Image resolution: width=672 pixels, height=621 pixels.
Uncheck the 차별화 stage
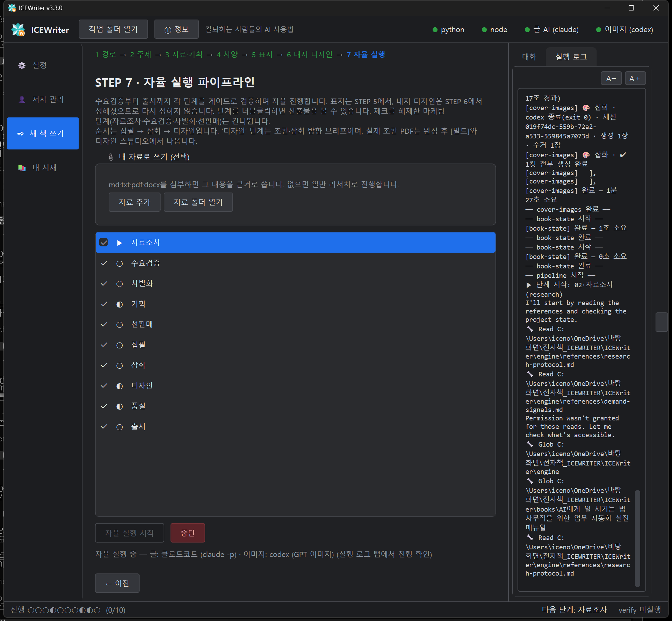coord(104,283)
